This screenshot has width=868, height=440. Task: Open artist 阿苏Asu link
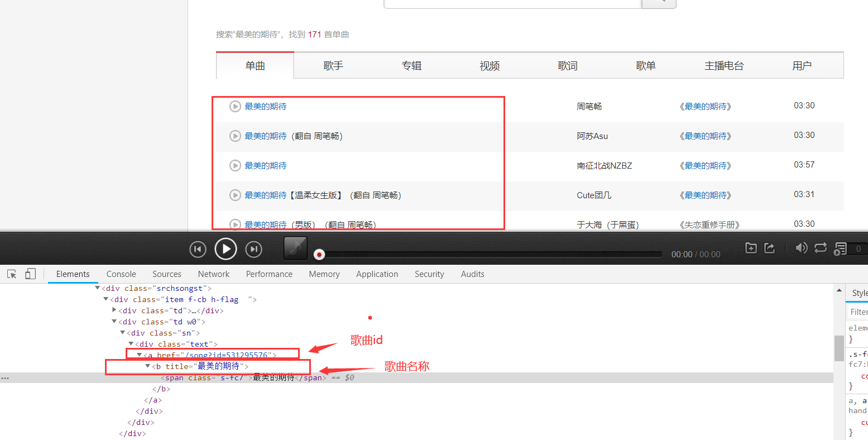(x=592, y=136)
